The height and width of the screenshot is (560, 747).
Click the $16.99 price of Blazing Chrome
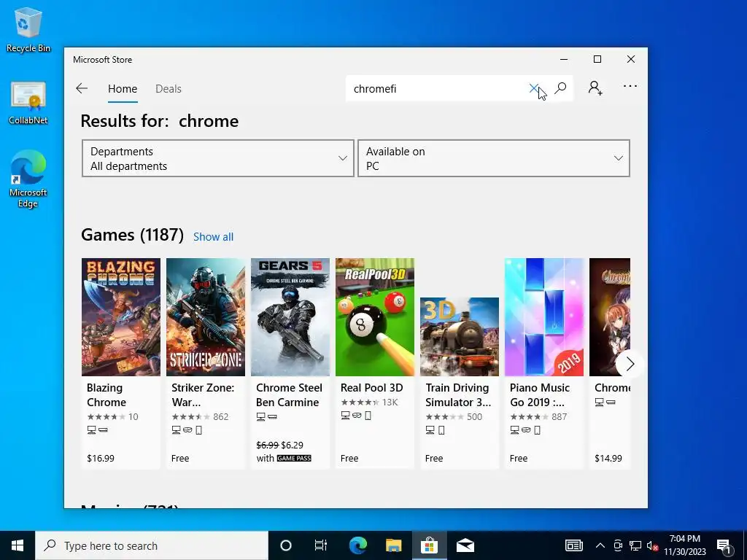coord(101,458)
